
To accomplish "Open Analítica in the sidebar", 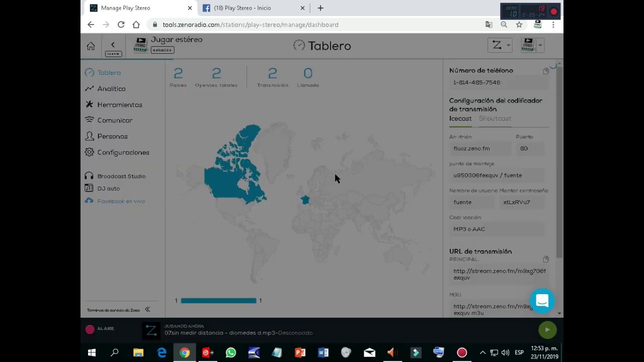I will tap(105, 88).
